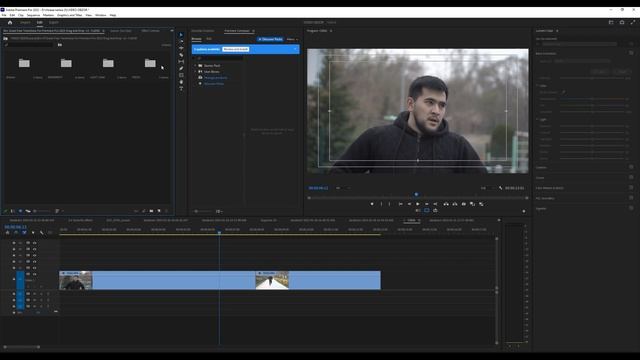The image size is (640, 360).
Task: Add a marker in the Program Monitor
Action: pos(372,204)
